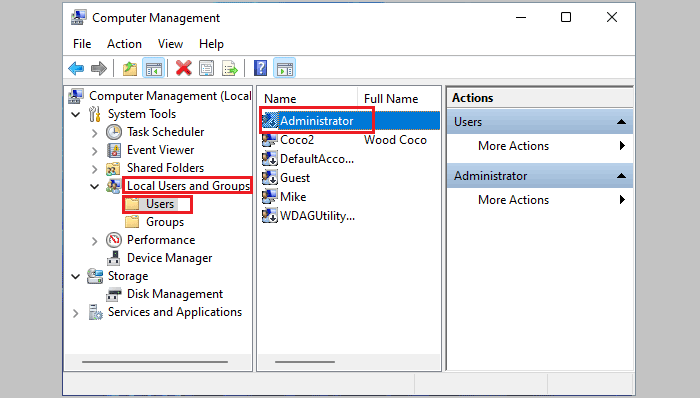Select the DefaultAcco... account row
700x398 pixels.
[x=317, y=159]
